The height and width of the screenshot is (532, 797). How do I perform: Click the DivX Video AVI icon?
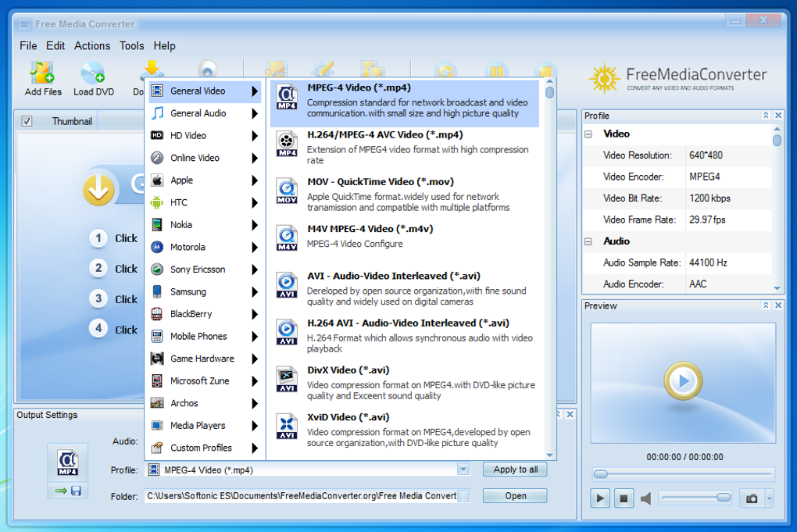point(287,379)
